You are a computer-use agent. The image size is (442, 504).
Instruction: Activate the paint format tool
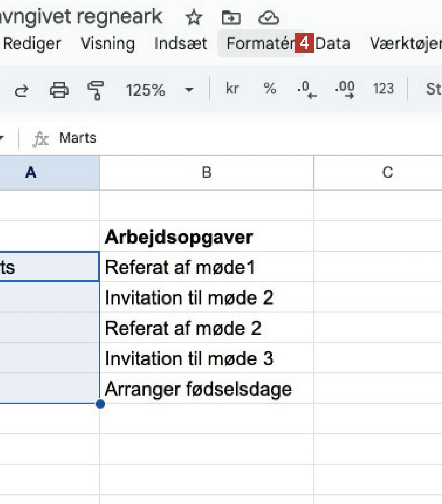[x=95, y=90]
